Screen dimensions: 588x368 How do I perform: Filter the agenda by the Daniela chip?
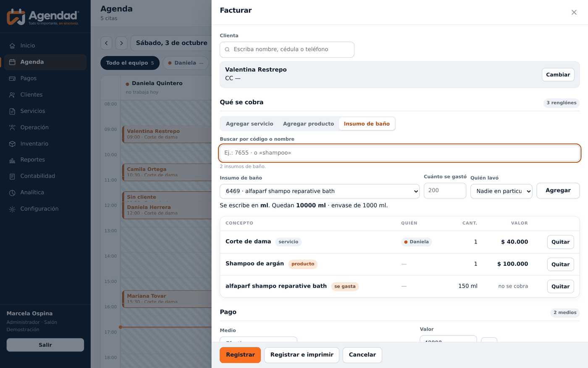pyautogui.click(x=186, y=63)
